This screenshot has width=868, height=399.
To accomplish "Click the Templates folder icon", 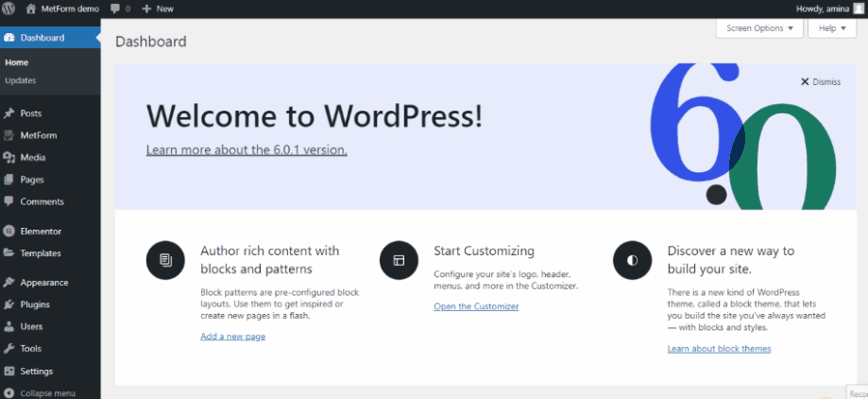I will [x=9, y=252].
